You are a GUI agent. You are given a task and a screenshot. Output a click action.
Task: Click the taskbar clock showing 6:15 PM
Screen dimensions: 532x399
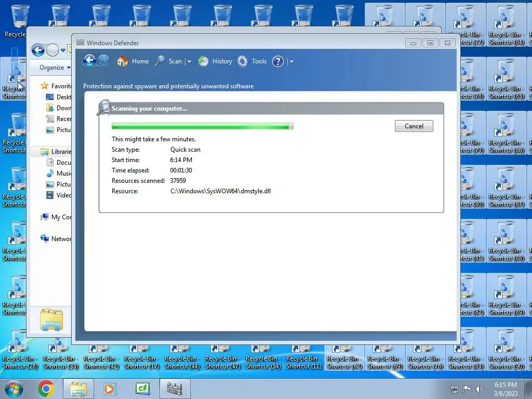tap(506, 389)
